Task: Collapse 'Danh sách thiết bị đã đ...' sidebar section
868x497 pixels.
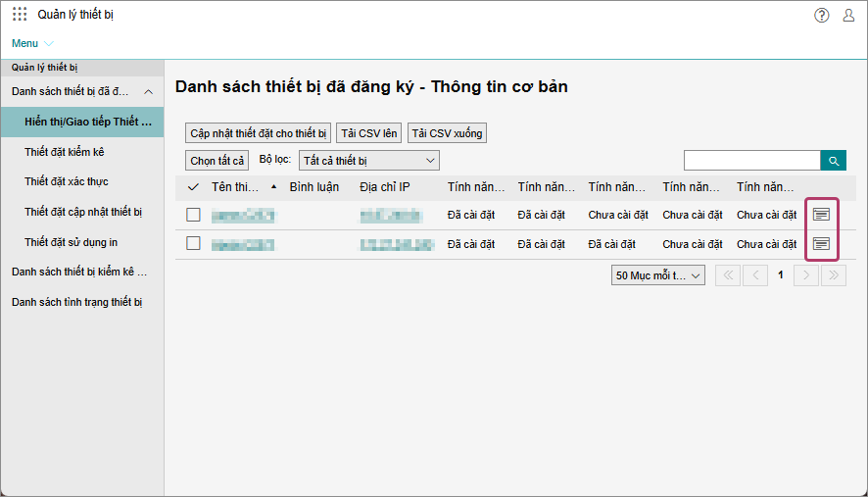Action: 148,91
